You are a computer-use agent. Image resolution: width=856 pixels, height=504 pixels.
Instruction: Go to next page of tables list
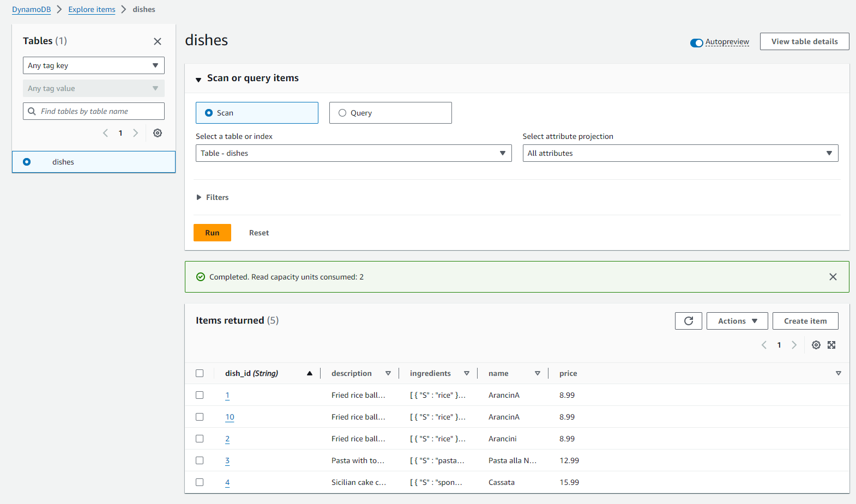tap(136, 133)
